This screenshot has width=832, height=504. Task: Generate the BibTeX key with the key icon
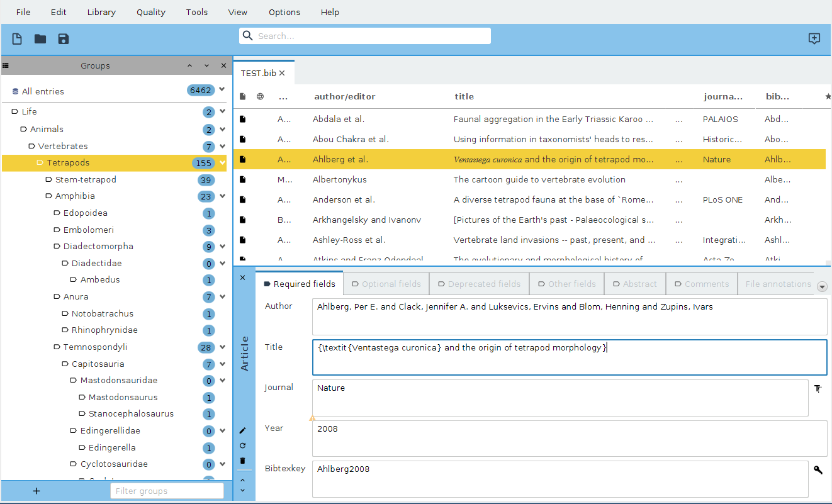point(818,470)
